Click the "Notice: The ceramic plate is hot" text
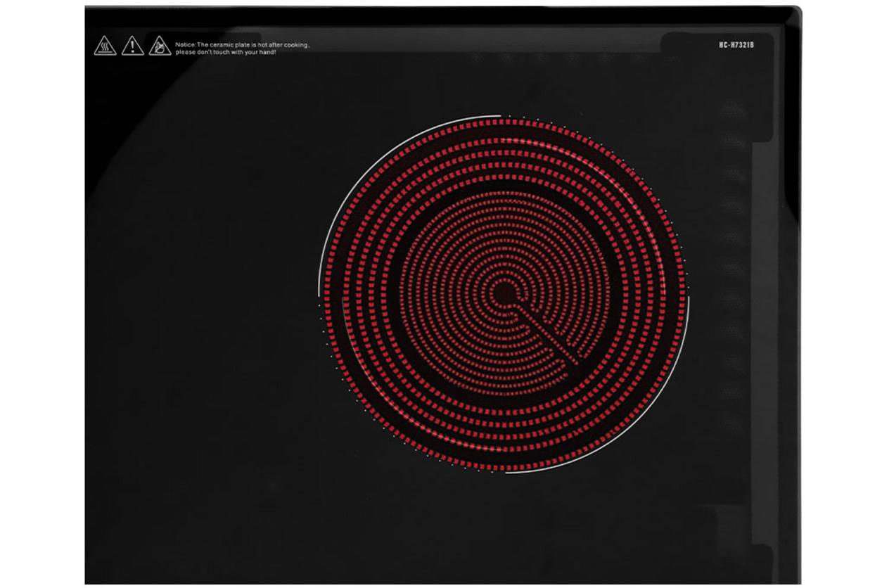The width and height of the screenshot is (882, 588). (221, 45)
